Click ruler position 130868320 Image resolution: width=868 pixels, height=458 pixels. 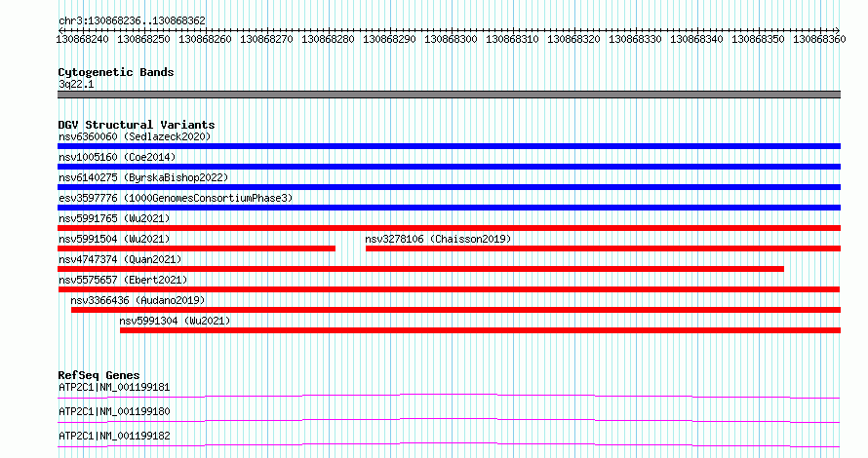coord(573,39)
